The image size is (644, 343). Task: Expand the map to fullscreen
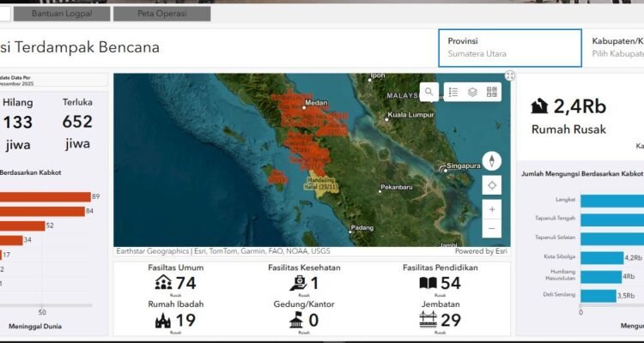[510, 76]
